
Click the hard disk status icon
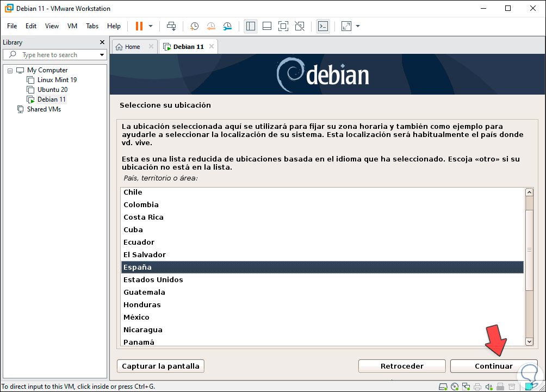[443, 387]
